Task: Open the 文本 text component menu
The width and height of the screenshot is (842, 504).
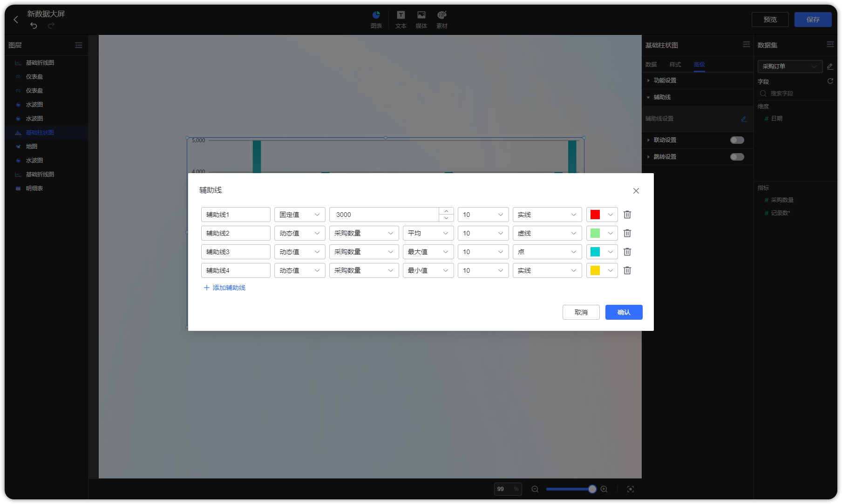Action: point(401,20)
